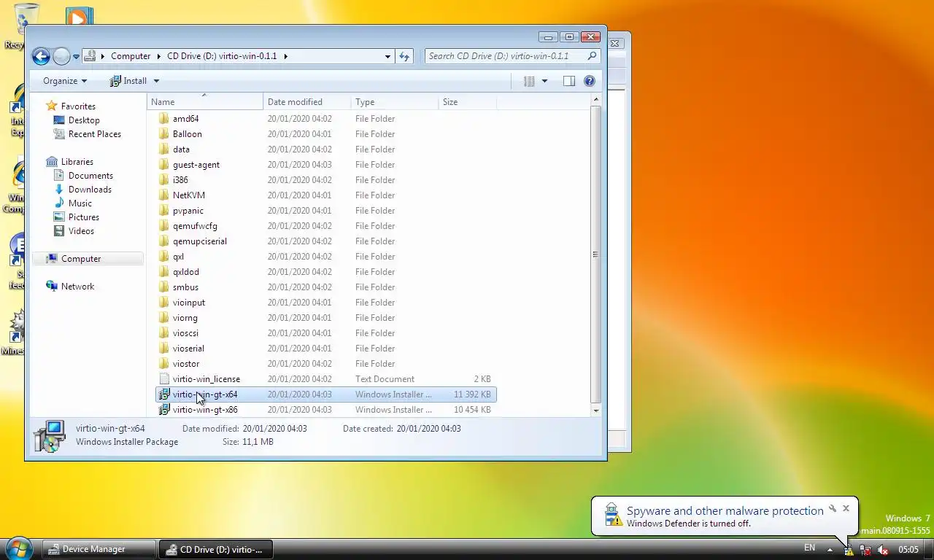Select the amd64 folder icon

(164, 119)
